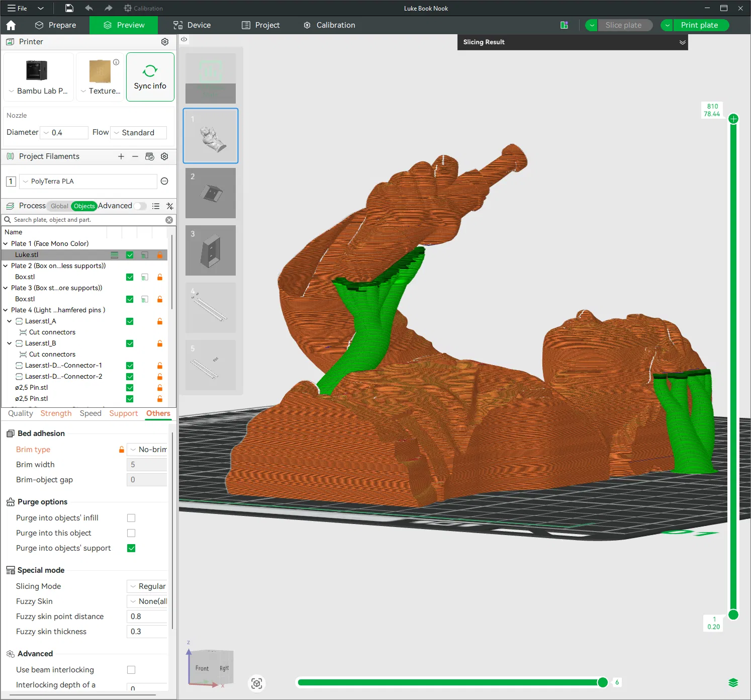Click the home icon in top bar
Image resolution: width=751 pixels, height=700 pixels.
[11, 25]
